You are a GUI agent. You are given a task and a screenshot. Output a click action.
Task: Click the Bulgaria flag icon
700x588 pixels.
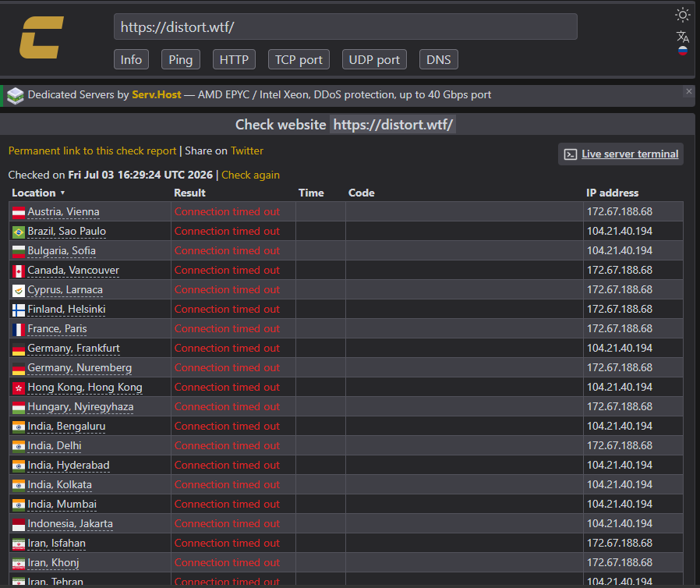(x=18, y=251)
